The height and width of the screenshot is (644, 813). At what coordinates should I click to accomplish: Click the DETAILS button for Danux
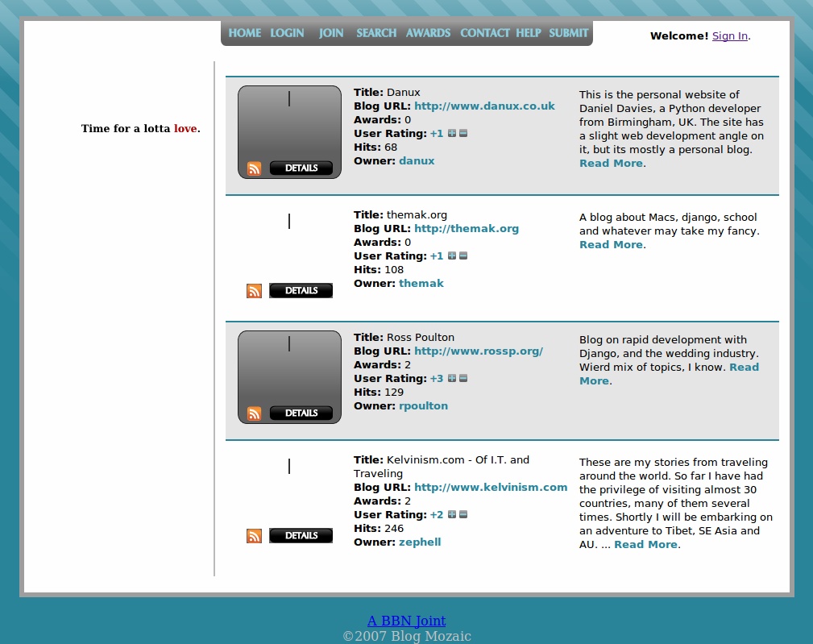pos(301,168)
